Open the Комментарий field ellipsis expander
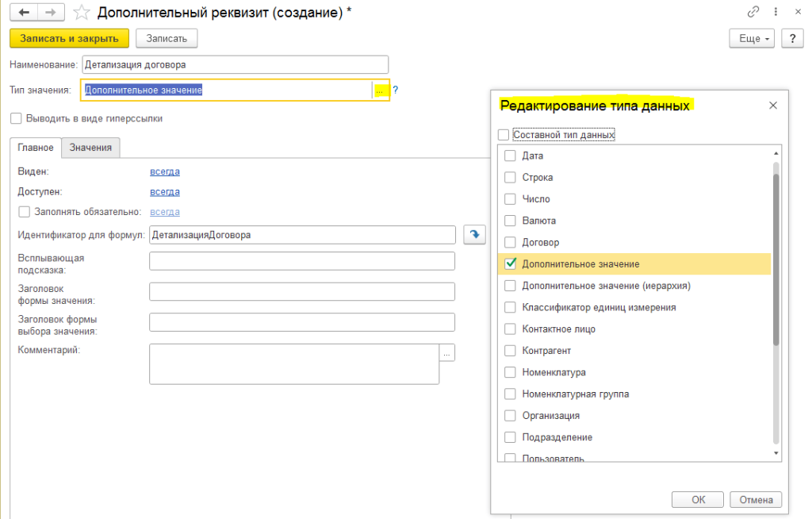812x519 pixels. [x=447, y=352]
